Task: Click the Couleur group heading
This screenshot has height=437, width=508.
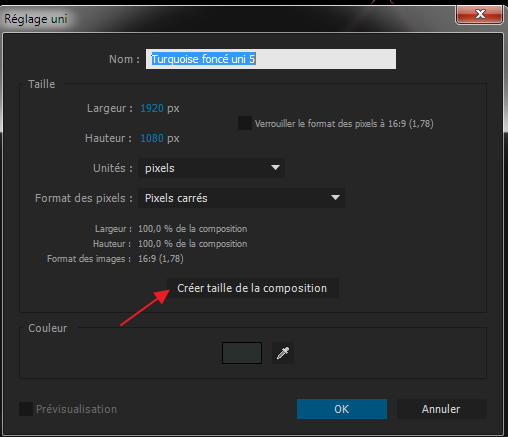Action: (x=48, y=328)
